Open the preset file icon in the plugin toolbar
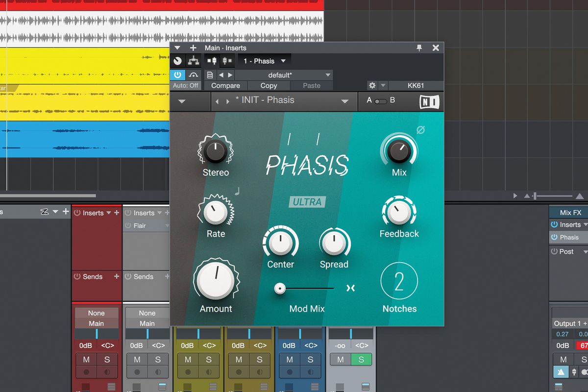 point(210,74)
